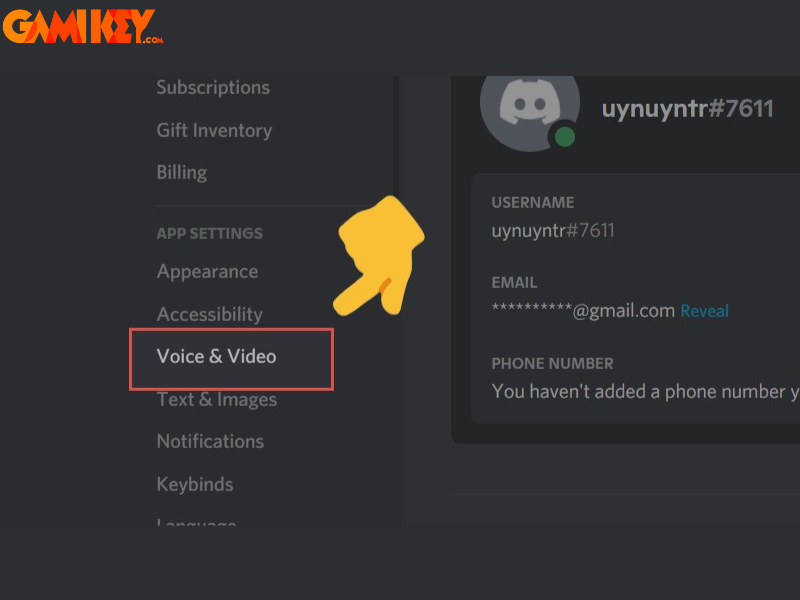Click the username value under USERNAME
Screen dimensions: 800x600
pos(553,231)
